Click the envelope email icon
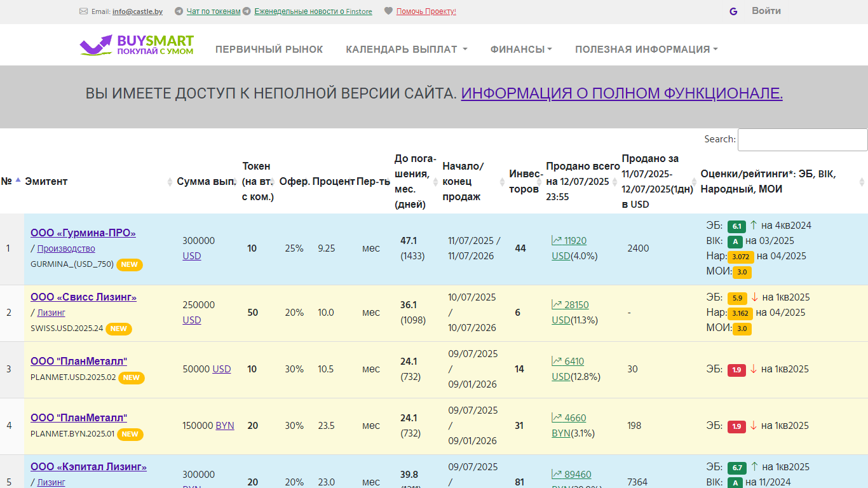Image resolution: width=868 pixels, height=488 pixels. pos(83,11)
